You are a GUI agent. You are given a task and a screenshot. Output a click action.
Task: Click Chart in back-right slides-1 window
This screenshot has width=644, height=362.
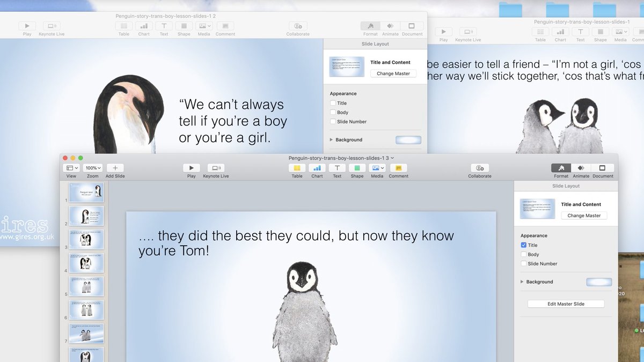coord(560,32)
